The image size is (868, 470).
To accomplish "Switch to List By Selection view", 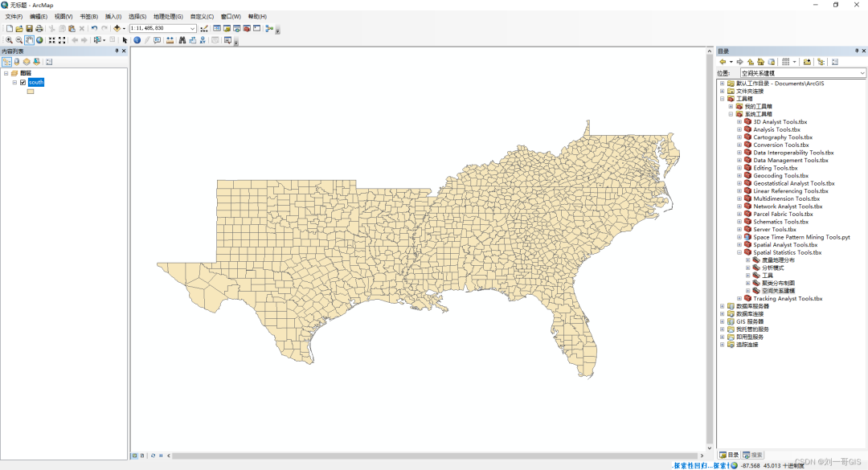I will (36, 62).
